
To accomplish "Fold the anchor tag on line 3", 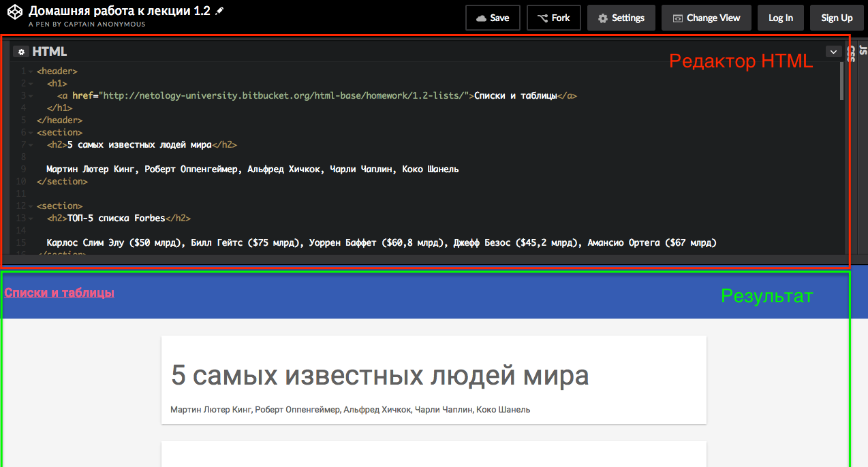I will pyautogui.click(x=31, y=96).
